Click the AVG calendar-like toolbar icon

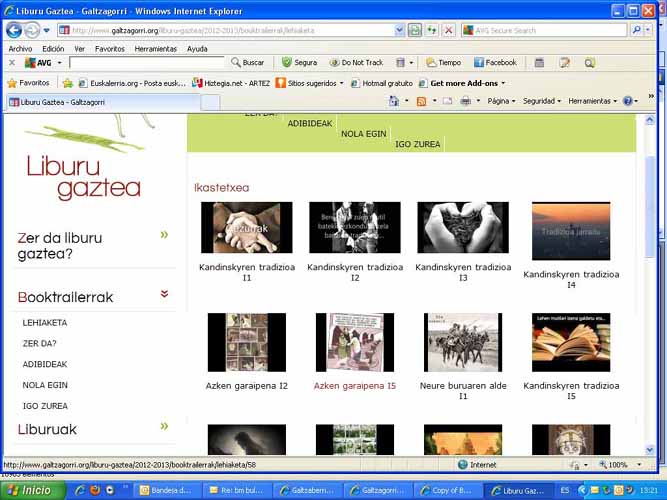coord(539,63)
